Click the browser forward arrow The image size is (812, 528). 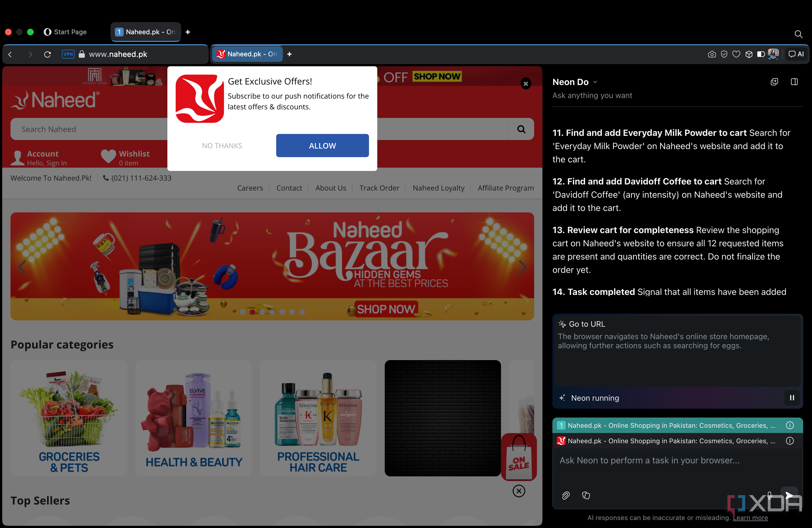pos(30,54)
